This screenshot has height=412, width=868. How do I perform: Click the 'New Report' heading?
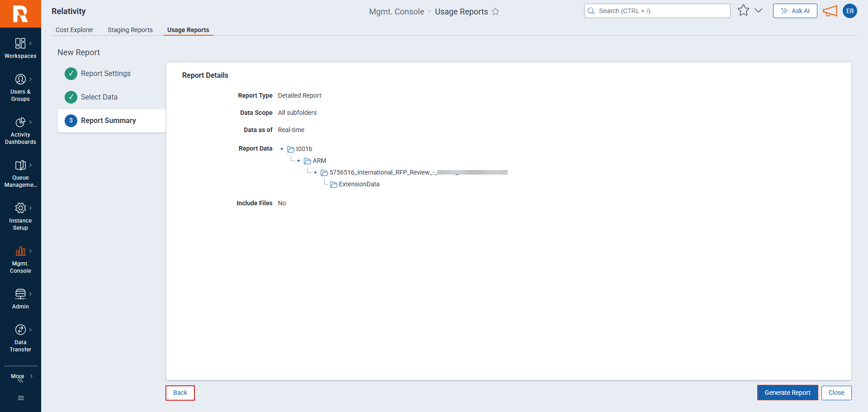(x=79, y=52)
